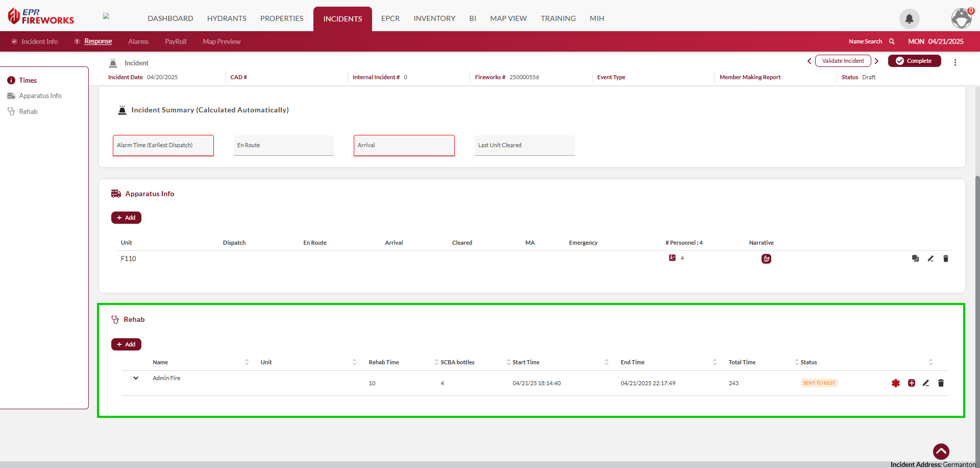Viewport: 980px width, 468px height.
Task: Click the Alarm Time input field
Action: pos(163,146)
